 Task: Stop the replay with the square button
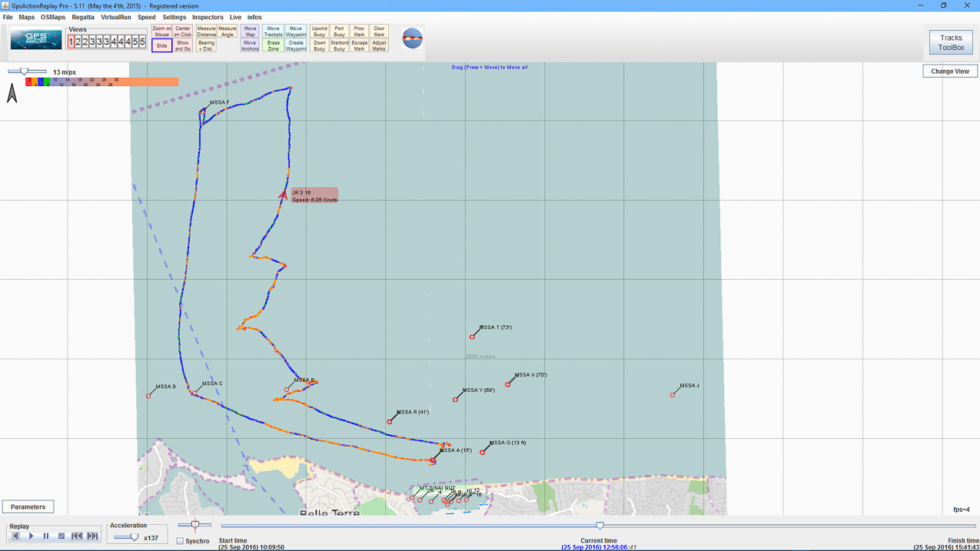tap(61, 536)
